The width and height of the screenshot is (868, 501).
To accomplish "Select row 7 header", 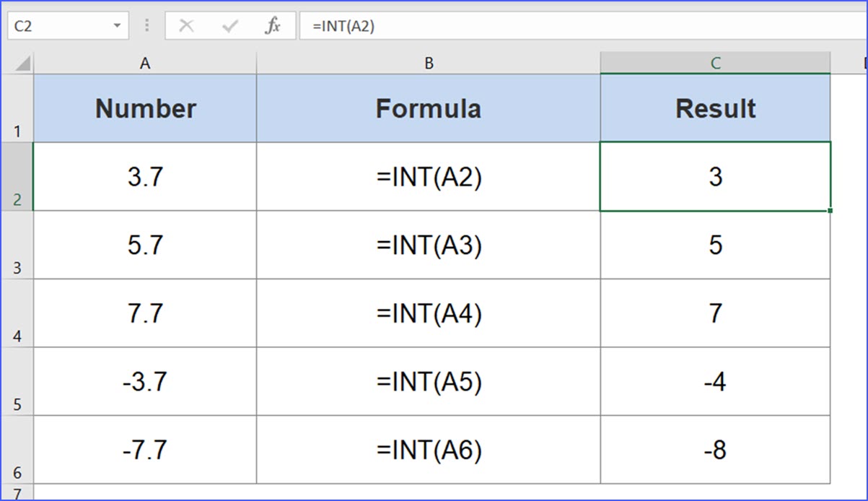I will pos(18,492).
